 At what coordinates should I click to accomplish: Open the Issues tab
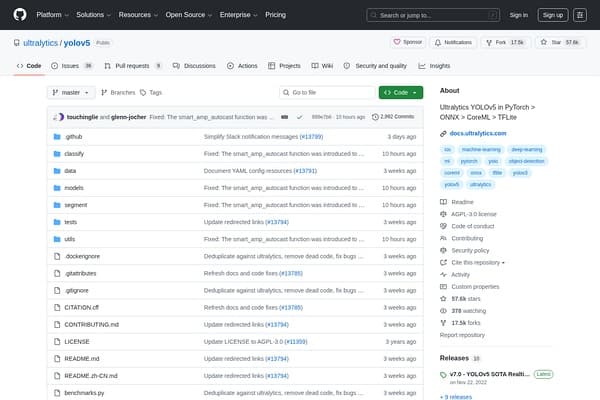pos(72,66)
